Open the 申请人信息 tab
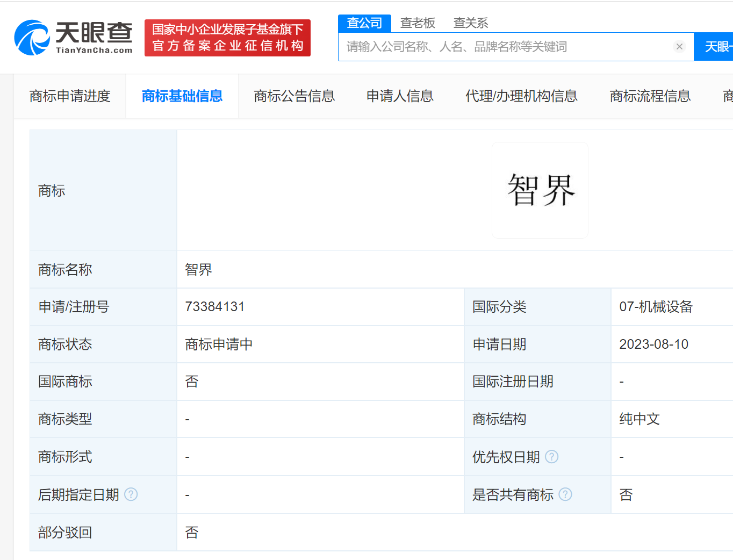This screenshot has width=733, height=560. click(x=400, y=96)
